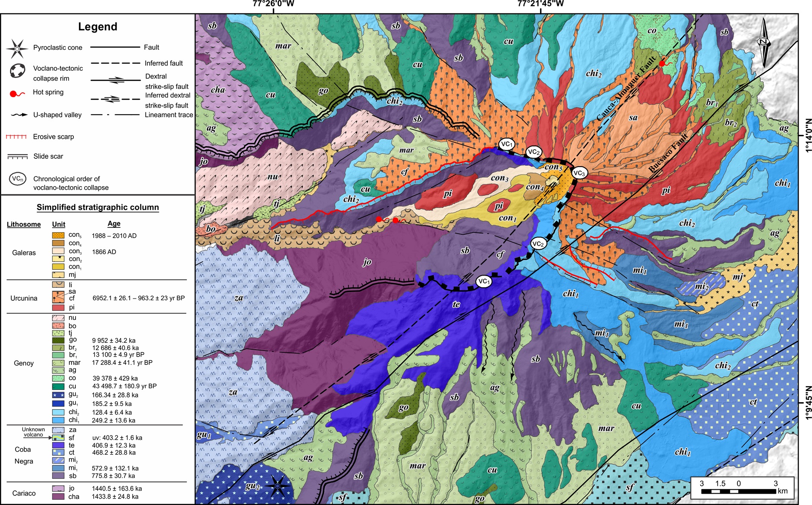Select the Age column header
This screenshot has width=812, height=505.
pos(114,223)
